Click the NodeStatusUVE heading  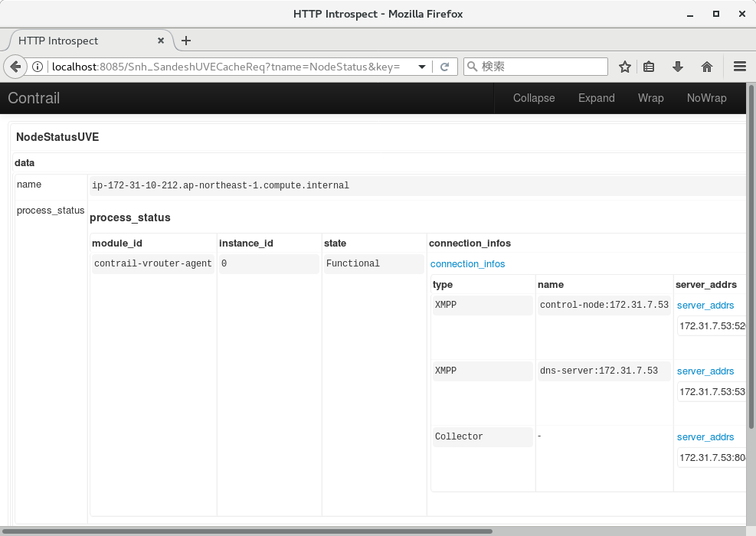(x=57, y=137)
